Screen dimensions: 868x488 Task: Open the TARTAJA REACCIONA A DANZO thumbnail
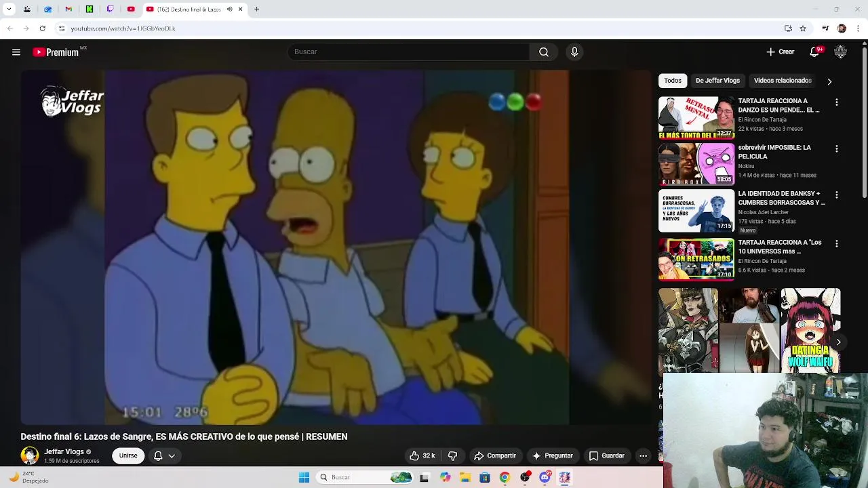(696, 118)
